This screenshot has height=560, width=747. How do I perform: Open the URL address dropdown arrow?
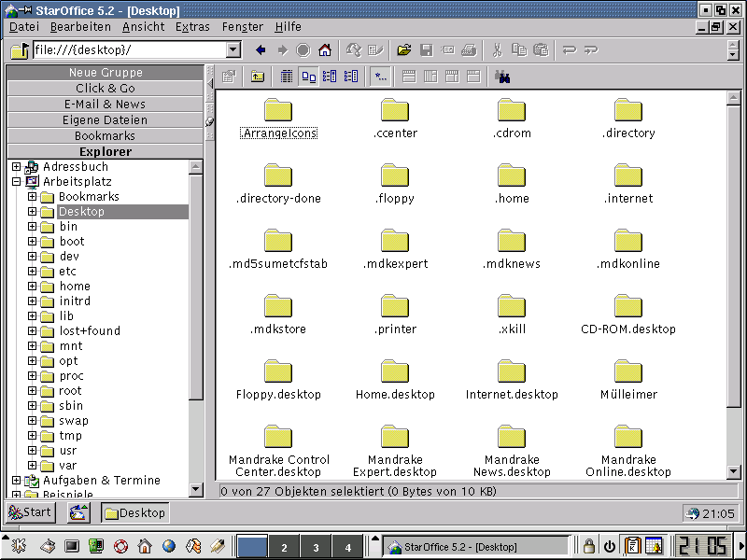[x=233, y=50]
